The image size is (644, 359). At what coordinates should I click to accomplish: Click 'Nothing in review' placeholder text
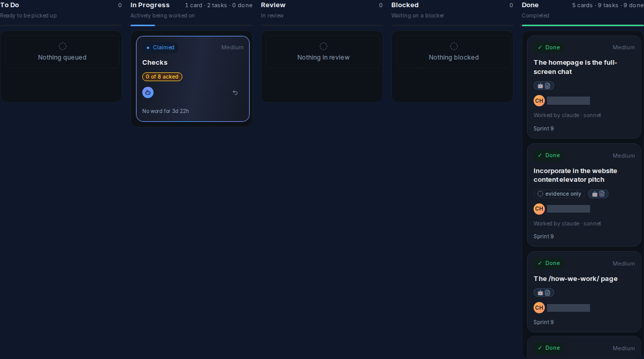pos(324,58)
